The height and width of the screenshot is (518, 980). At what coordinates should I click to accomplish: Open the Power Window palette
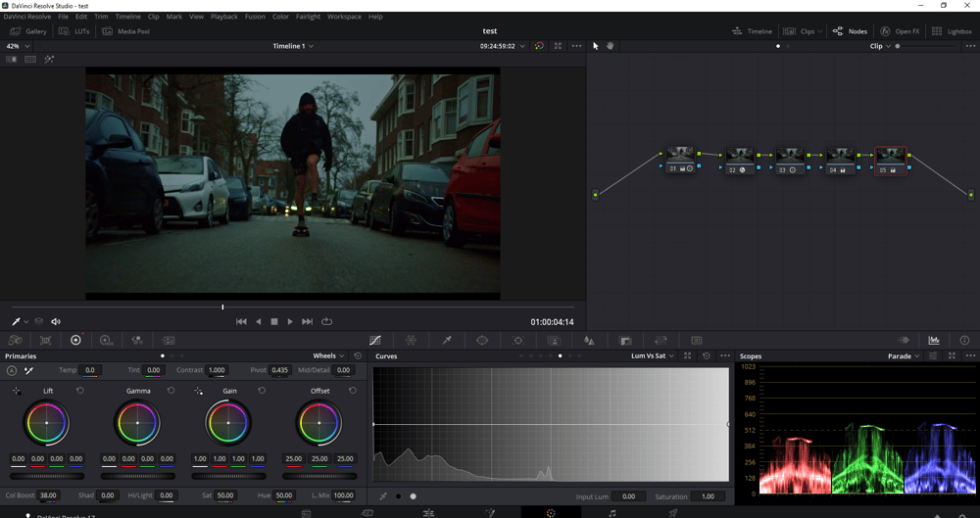pos(482,341)
